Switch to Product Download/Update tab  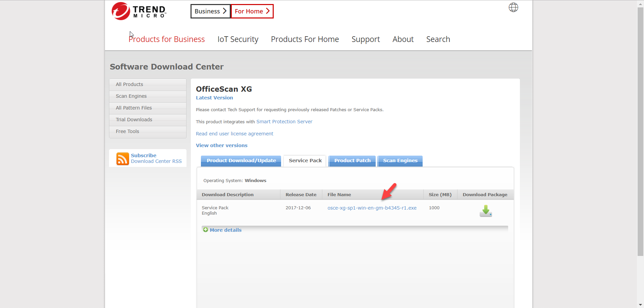[x=241, y=161]
